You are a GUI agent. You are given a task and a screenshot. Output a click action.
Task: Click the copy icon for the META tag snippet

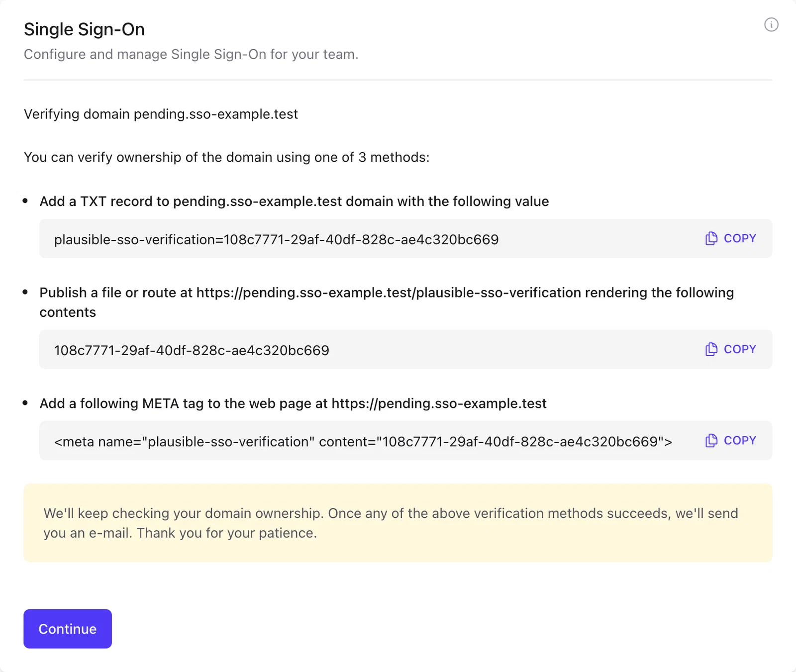pyautogui.click(x=711, y=440)
